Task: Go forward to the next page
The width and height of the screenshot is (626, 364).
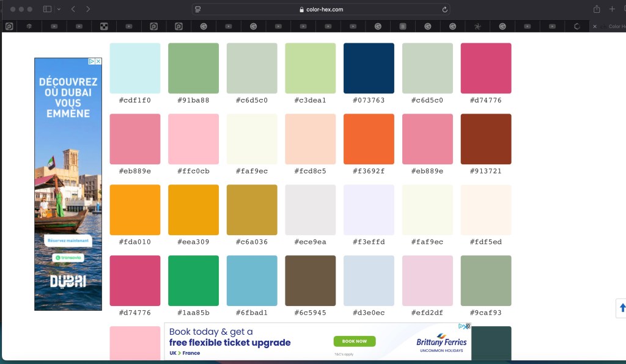Action: (88, 9)
